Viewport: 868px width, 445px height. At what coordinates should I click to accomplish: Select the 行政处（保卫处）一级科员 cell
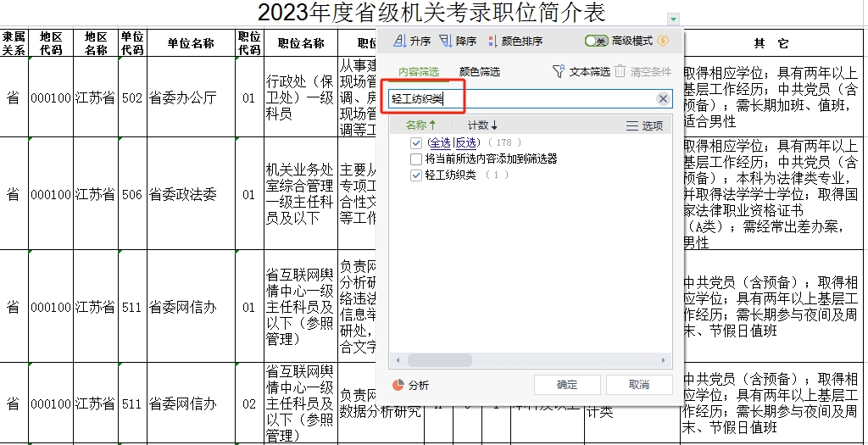[x=301, y=97]
